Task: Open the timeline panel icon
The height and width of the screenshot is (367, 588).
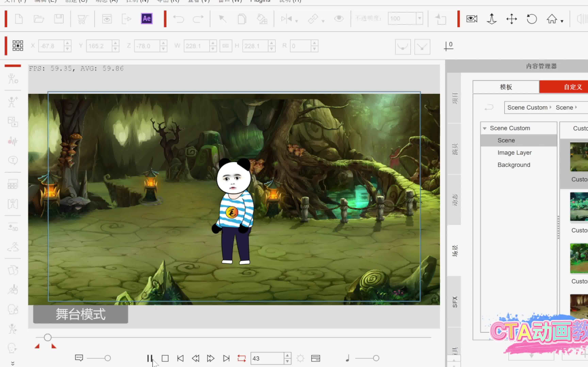Action: click(x=315, y=358)
